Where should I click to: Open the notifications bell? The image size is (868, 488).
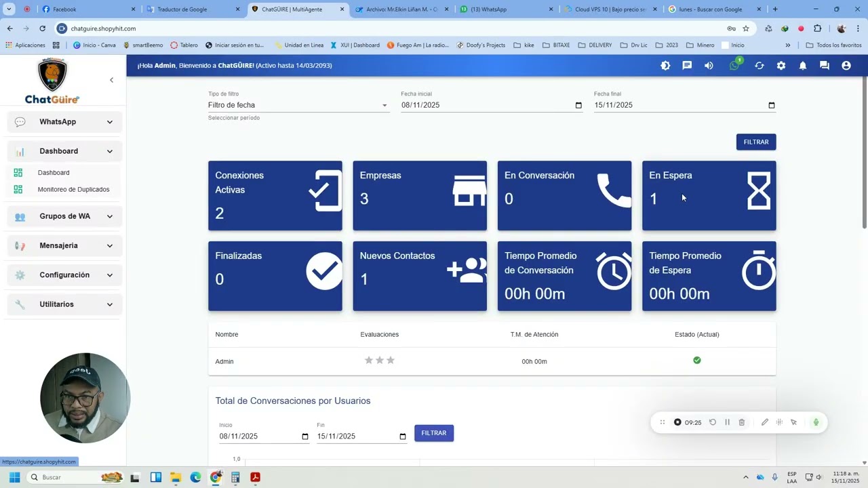803,66
